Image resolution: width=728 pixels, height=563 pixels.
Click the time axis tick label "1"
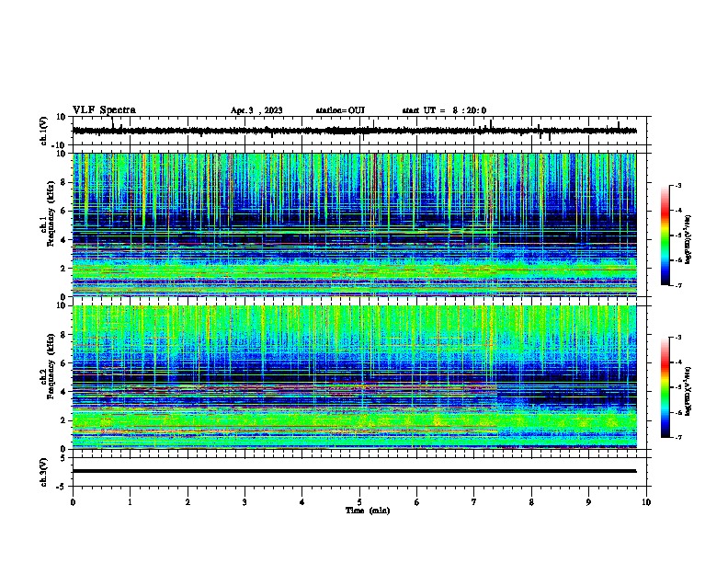[130, 502]
